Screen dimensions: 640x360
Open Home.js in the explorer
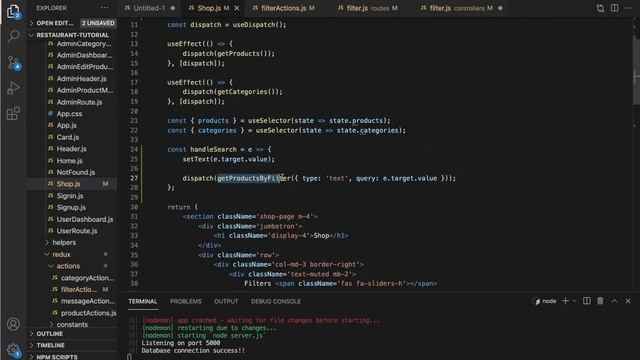(69, 161)
